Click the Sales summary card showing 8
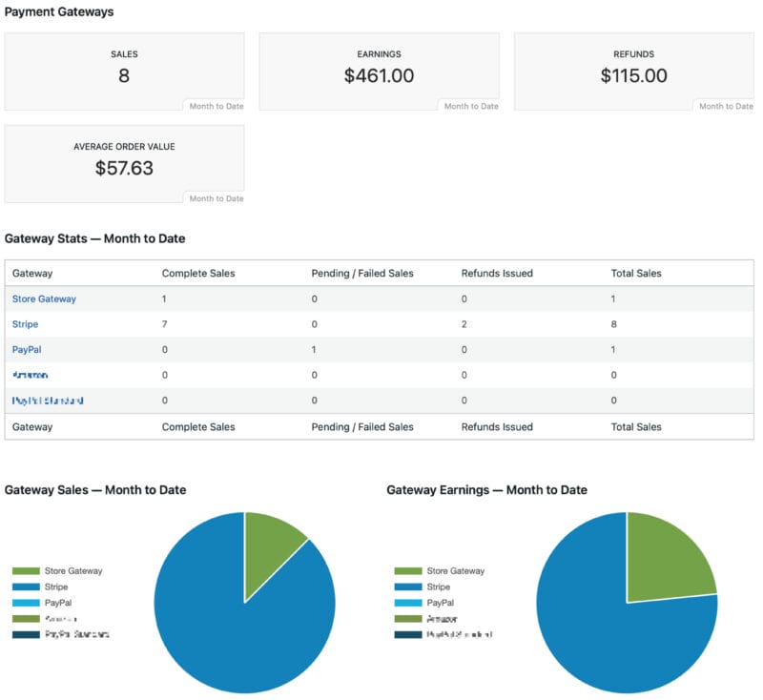Screen dimensions: 763x700 [124, 72]
